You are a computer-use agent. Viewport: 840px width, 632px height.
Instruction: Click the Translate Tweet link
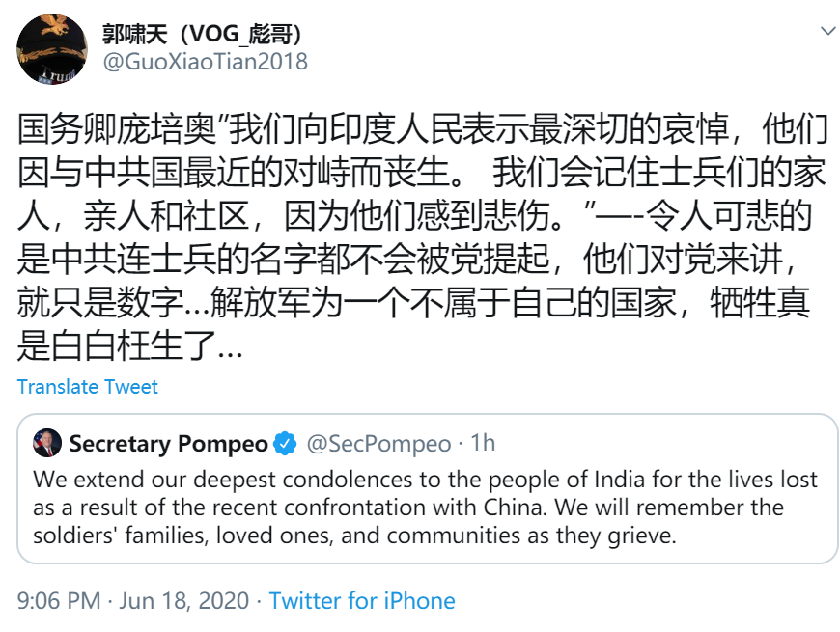click(x=88, y=387)
